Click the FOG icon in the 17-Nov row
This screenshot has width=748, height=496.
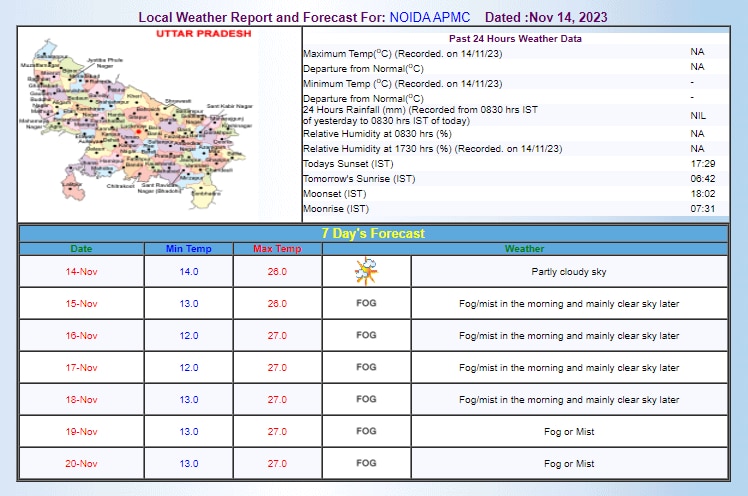tap(366, 367)
